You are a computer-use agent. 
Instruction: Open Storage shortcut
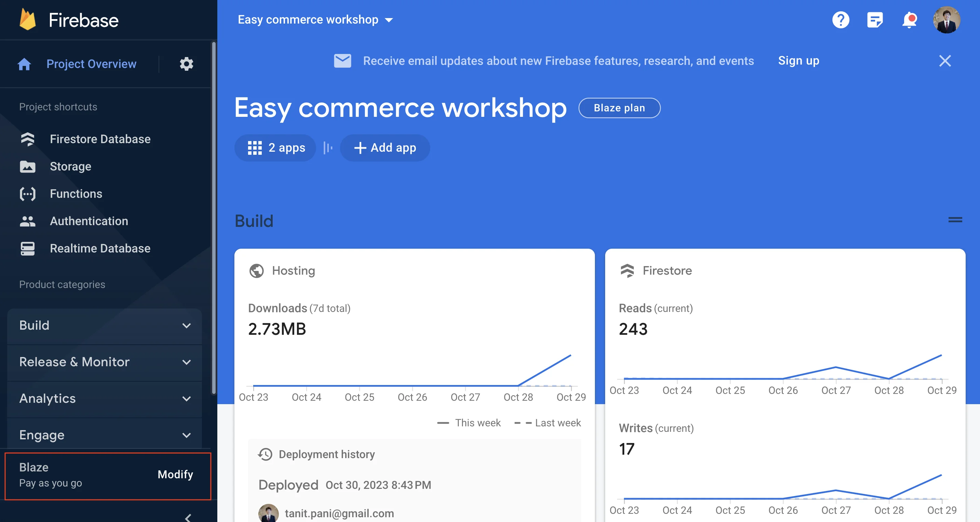click(70, 167)
